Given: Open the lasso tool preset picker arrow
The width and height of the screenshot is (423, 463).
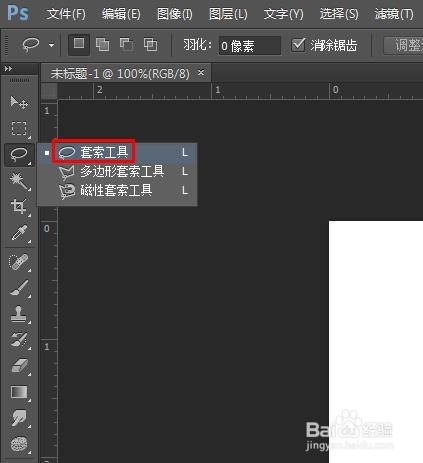Looking at the screenshot, I should pos(51,45).
